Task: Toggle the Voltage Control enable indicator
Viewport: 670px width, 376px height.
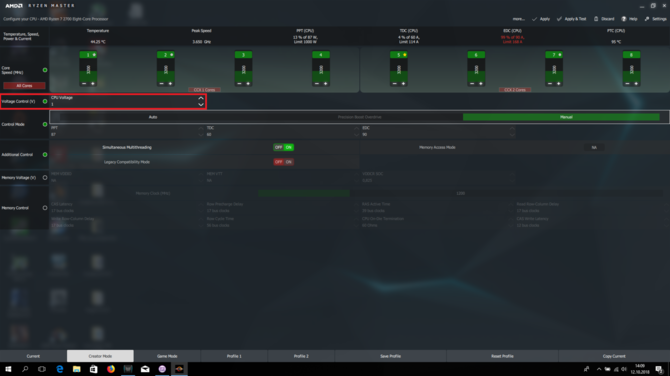Action: [x=45, y=101]
